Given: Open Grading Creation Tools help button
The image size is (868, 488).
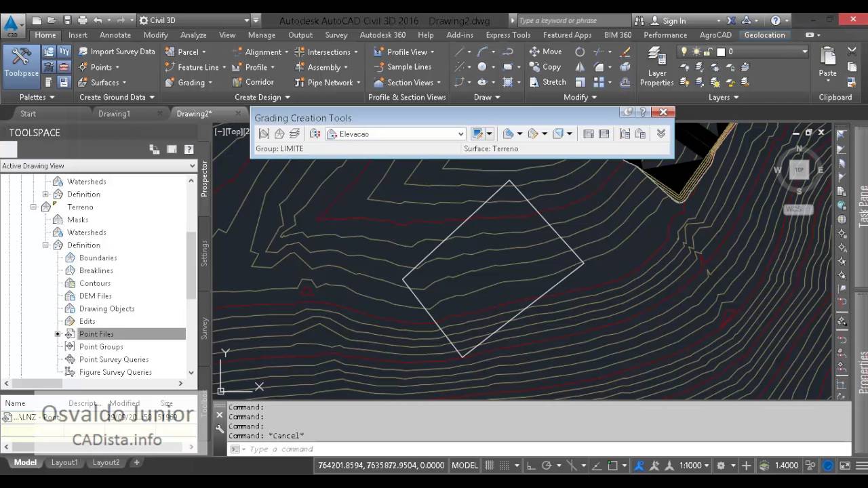Looking at the screenshot, I should pyautogui.click(x=643, y=112).
